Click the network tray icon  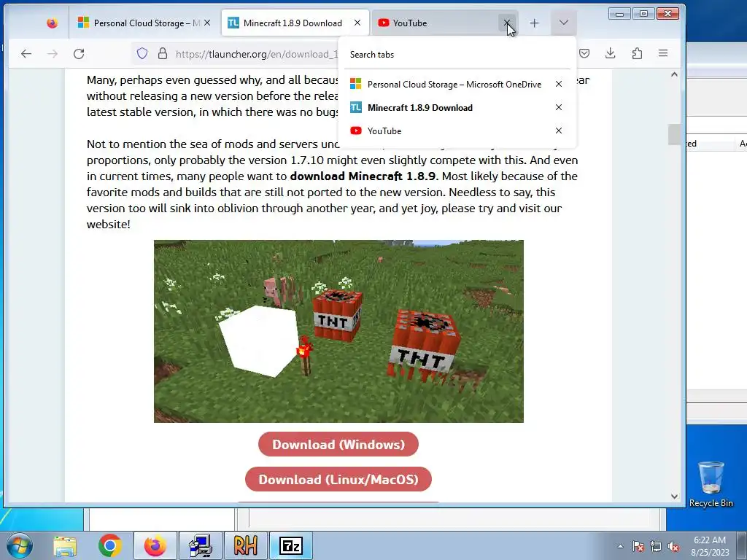(x=656, y=546)
